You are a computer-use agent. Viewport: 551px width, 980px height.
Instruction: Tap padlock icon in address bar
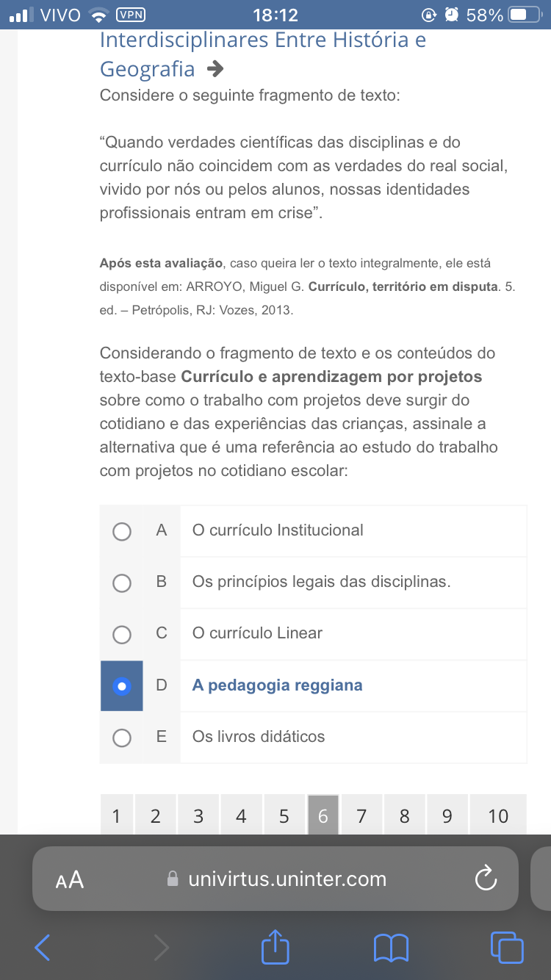[x=173, y=879]
